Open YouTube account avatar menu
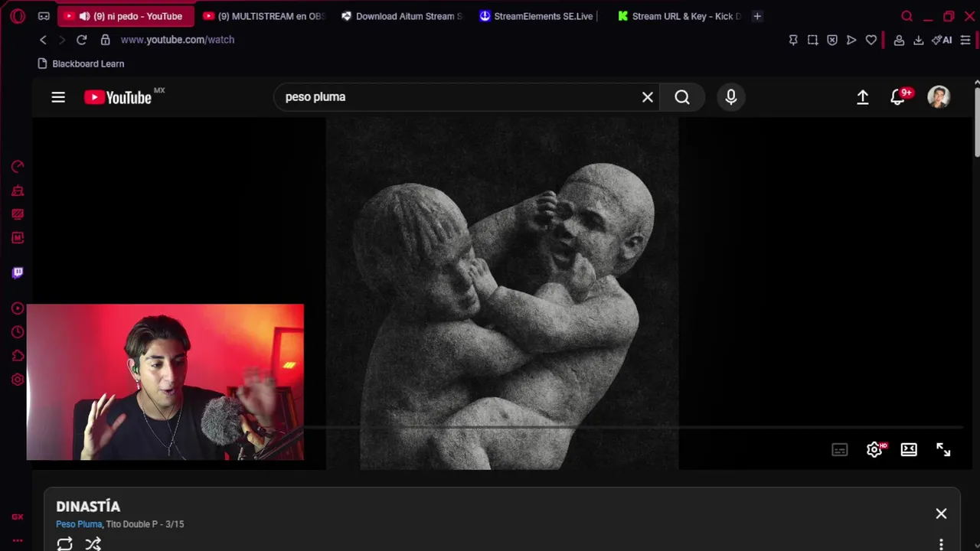This screenshot has width=980, height=551. click(x=939, y=97)
